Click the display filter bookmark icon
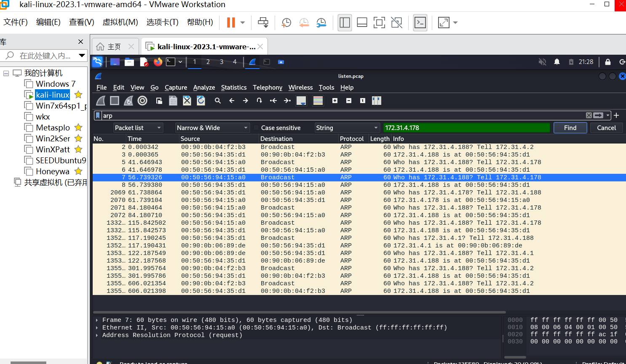626x364 pixels. (x=98, y=115)
